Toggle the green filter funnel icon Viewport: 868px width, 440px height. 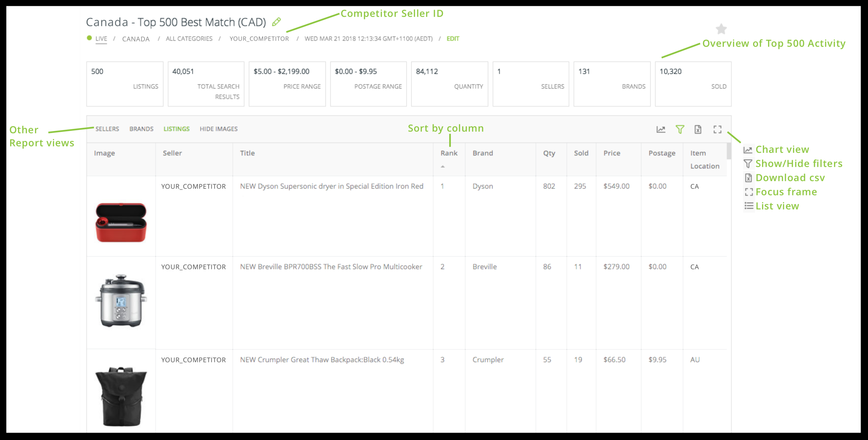[x=680, y=130]
